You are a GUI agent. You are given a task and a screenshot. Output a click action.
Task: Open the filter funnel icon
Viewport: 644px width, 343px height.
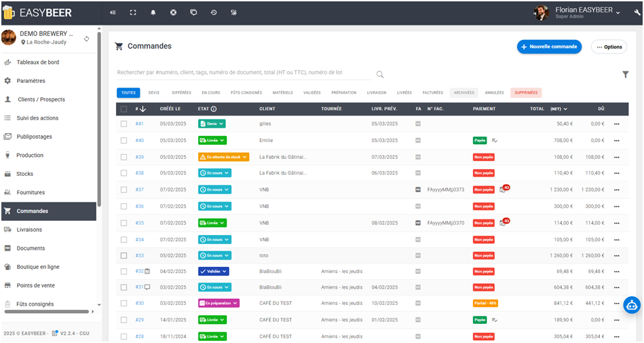(x=625, y=75)
